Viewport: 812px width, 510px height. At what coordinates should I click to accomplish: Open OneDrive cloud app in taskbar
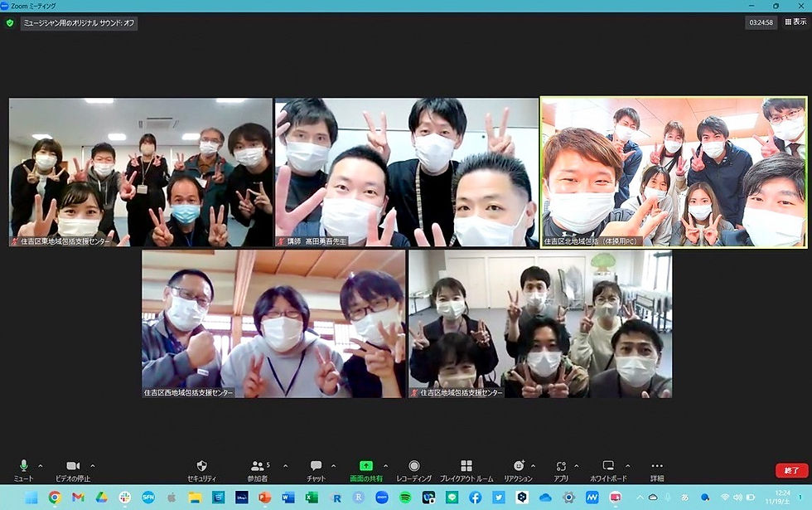pos(545,498)
